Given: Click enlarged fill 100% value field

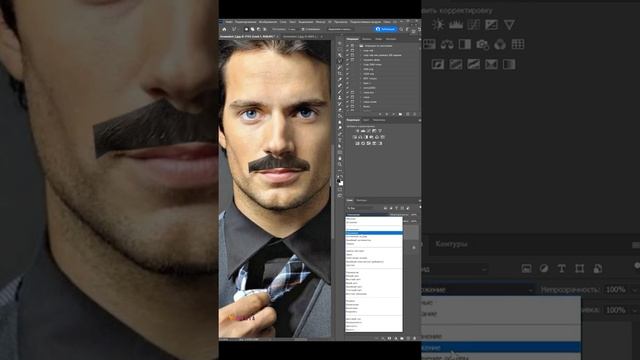Looking at the screenshot, I should 616,310.
